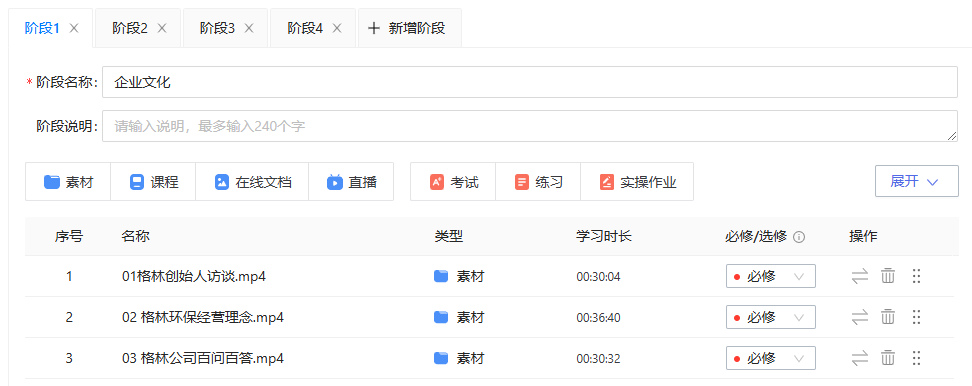The height and width of the screenshot is (386, 972).
Task: Click swap icon for 02 格林环保经营理念.mp4
Action: point(860,317)
